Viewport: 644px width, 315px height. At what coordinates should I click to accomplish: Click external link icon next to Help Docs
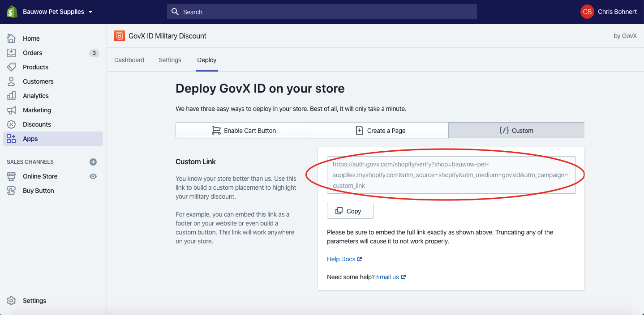pyautogui.click(x=360, y=259)
